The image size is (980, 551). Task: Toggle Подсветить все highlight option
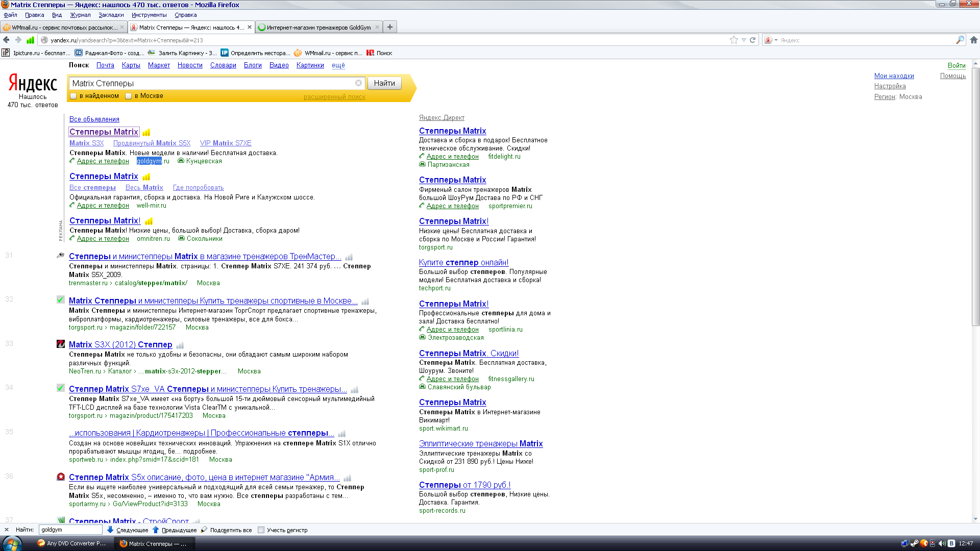[226, 530]
